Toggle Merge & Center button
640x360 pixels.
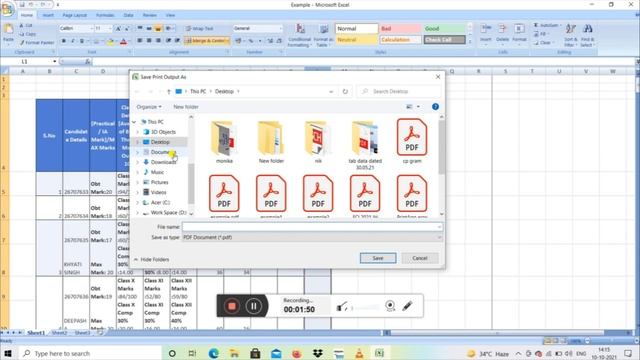pyautogui.click(x=207, y=41)
